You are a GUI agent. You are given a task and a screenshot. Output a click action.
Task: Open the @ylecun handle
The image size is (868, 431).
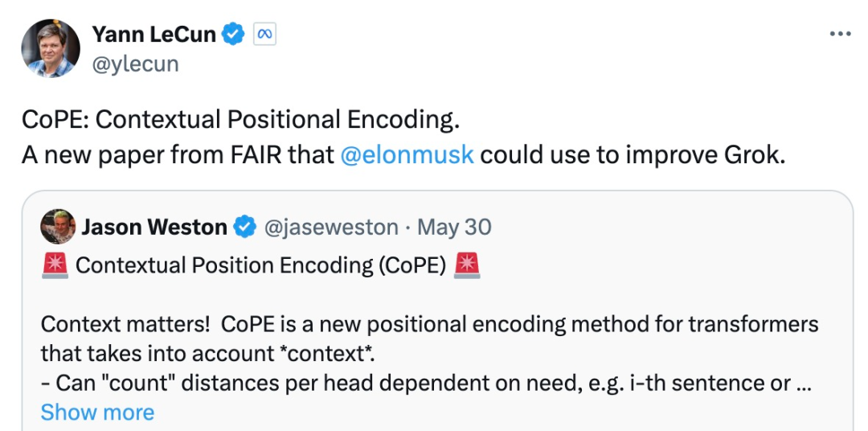135,64
